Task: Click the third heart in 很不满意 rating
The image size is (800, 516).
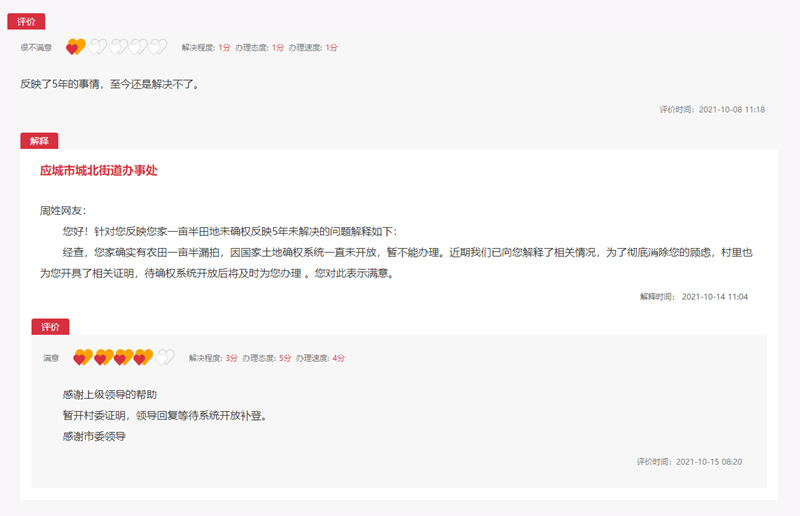Action: (118, 47)
